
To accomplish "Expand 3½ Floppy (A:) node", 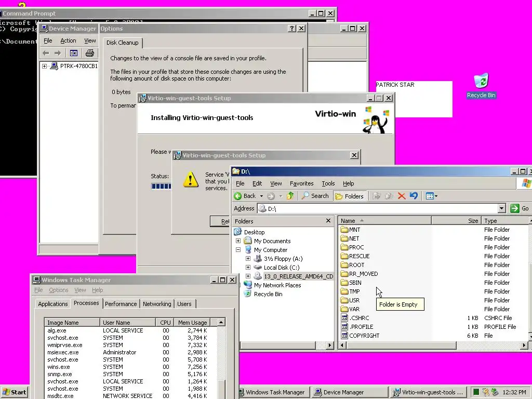I will [x=248, y=259].
